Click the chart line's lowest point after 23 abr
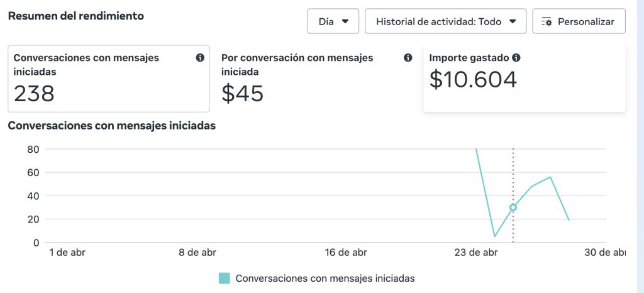This screenshot has width=644, height=293. point(495,236)
